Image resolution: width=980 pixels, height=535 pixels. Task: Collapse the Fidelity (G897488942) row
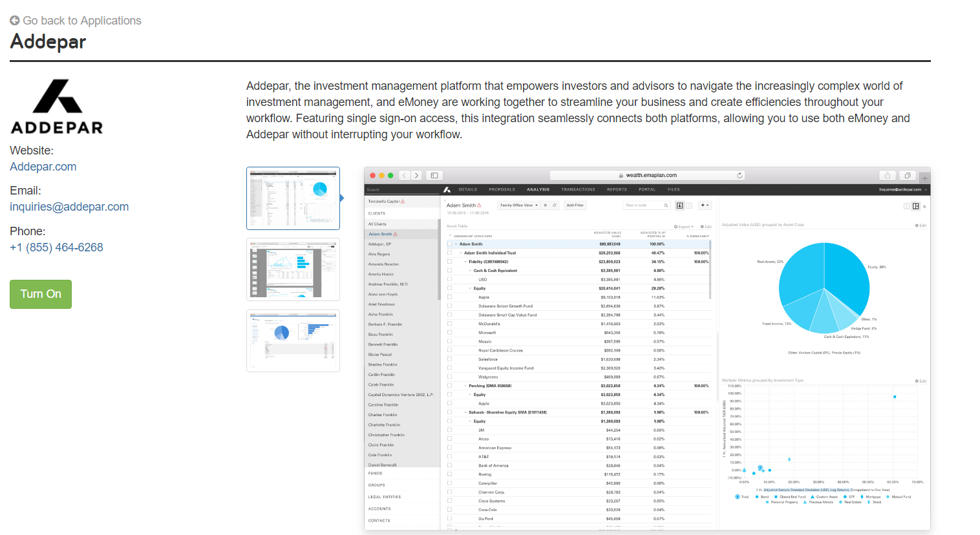click(465, 262)
